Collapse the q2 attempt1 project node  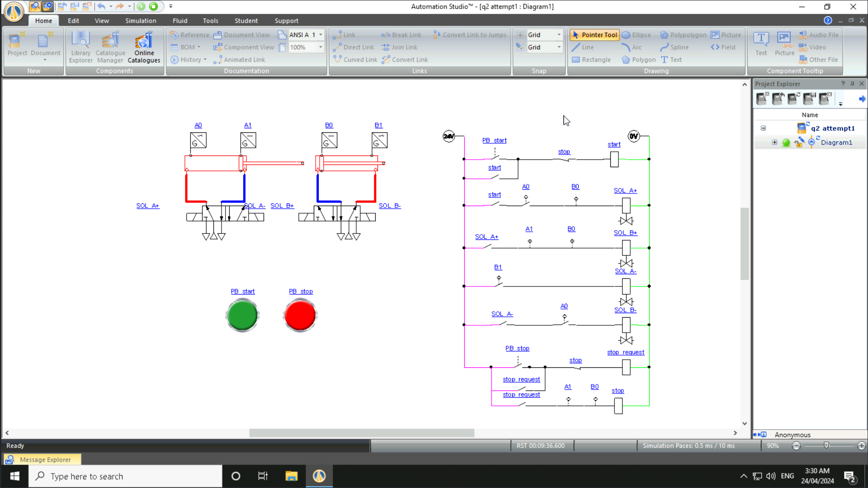(x=763, y=128)
